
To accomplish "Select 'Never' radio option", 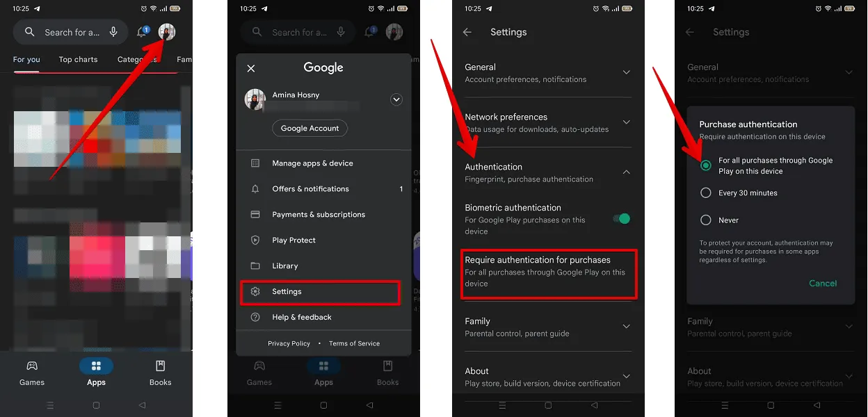I will tap(706, 220).
